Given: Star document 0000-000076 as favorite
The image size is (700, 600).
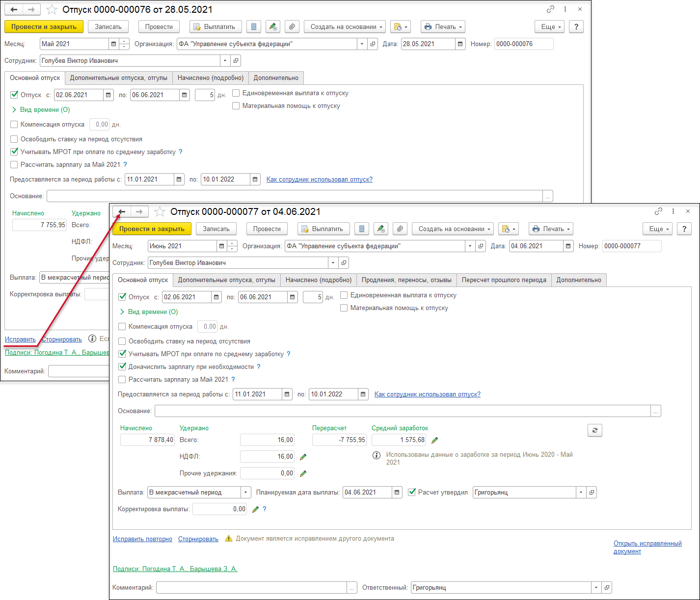Looking at the screenshot, I should point(52,9).
